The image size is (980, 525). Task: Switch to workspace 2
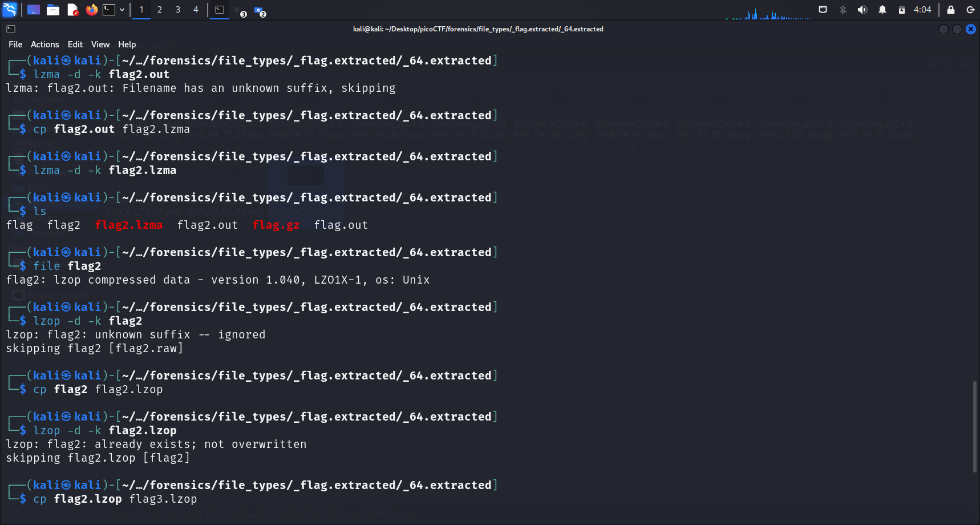[160, 10]
